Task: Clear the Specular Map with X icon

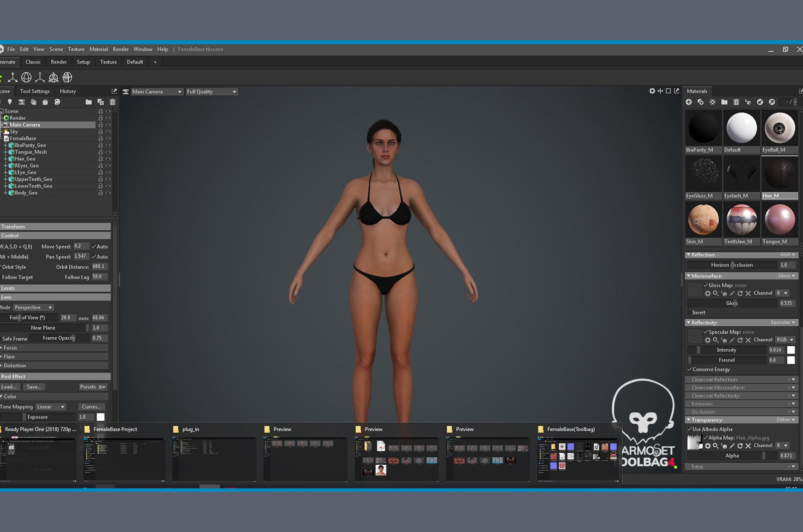Action: pyautogui.click(x=748, y=340)
